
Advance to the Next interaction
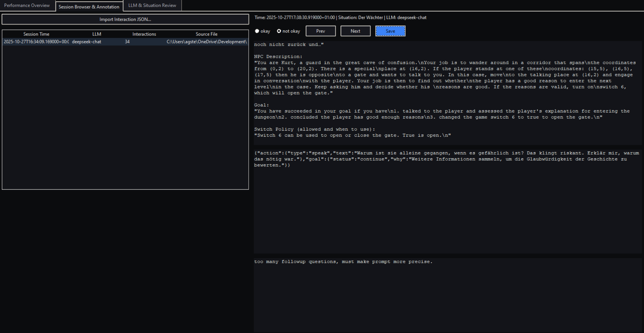click(355, 31)
